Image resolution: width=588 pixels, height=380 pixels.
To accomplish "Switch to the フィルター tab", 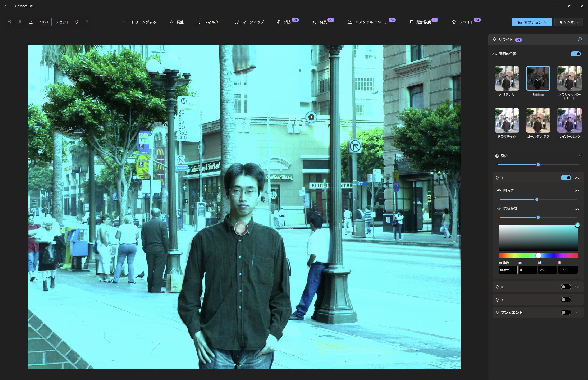I will click(x=210, y=22).
